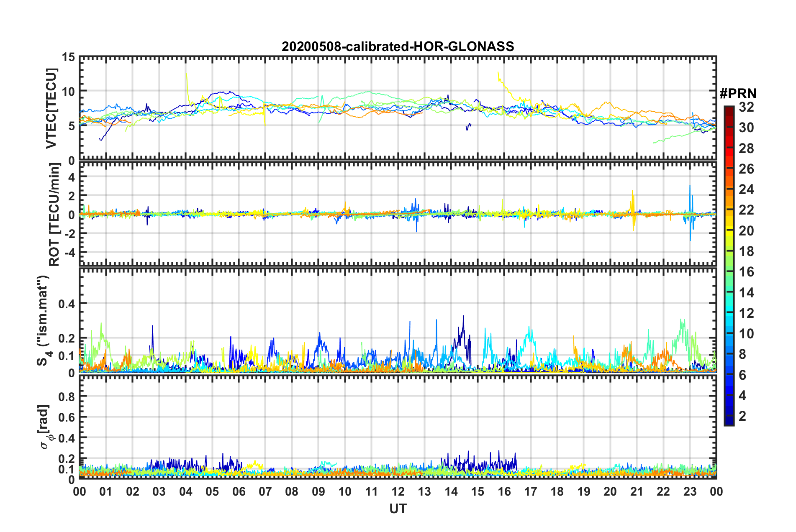The width and height of the screenshot is (796, 532).
Task: Click the plot title "20200508-calibrated-HOR-GLONASS"
Action: 398,46
